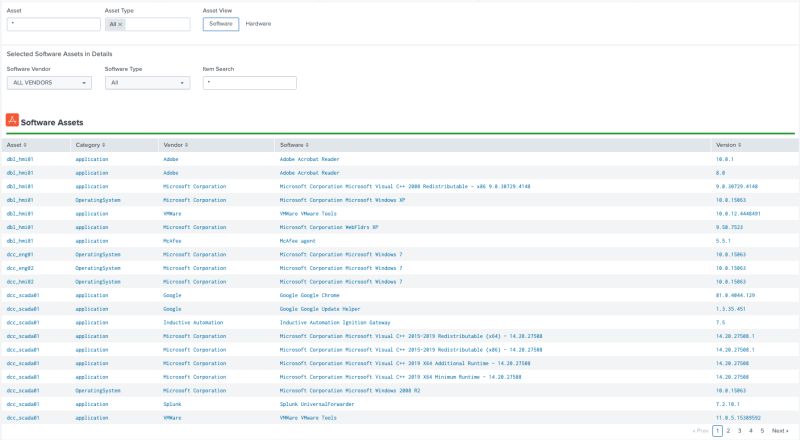Click version cell 7.5

pyautogui.click(x=720, y=323)
